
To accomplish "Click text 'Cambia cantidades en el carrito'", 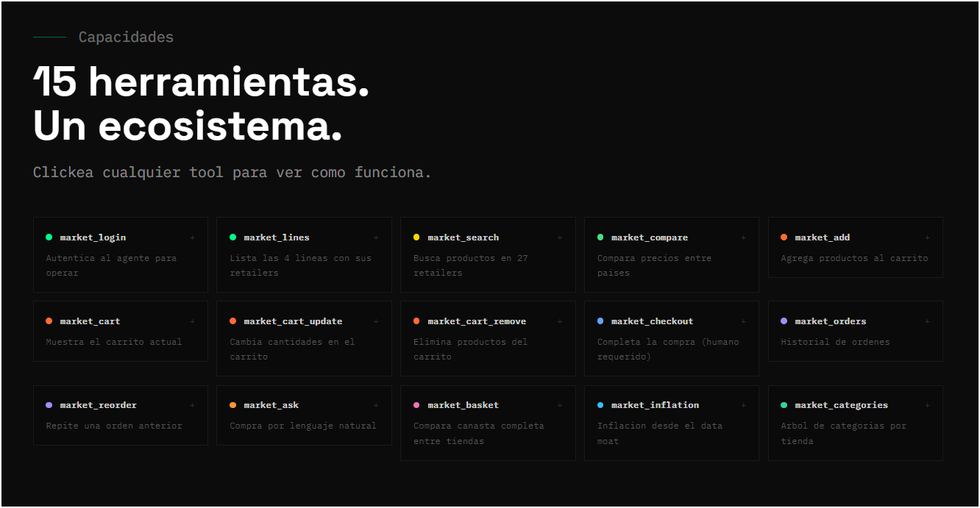I will (x=292, y=349).
